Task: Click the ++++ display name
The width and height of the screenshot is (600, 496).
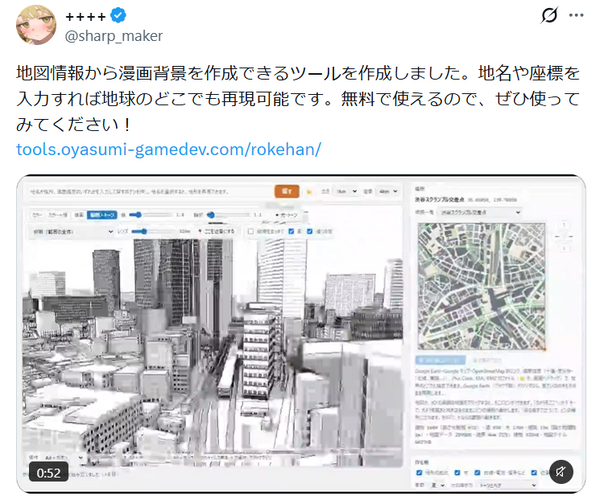Action: point(85,16)
